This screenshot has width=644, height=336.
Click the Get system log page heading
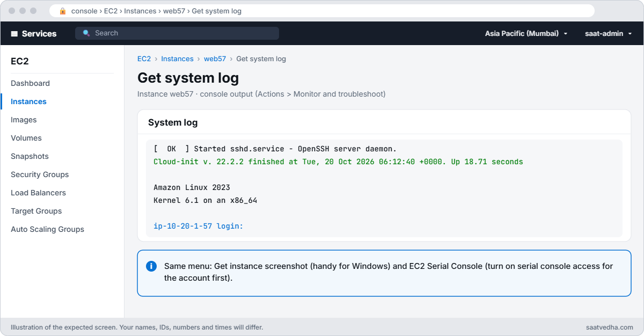pyautogui.click(x=188, y=78)
